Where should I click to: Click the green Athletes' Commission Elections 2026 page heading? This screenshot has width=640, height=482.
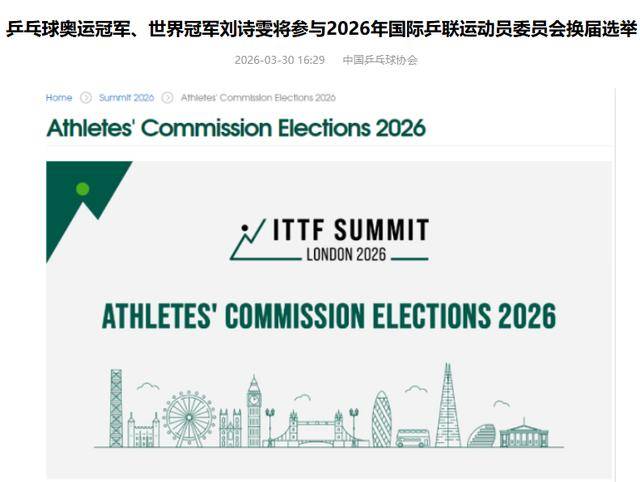pyautogui.click(x=236, y=128)
